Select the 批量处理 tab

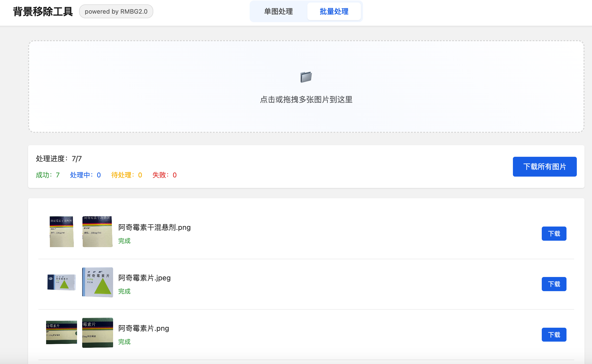(334, 12)
